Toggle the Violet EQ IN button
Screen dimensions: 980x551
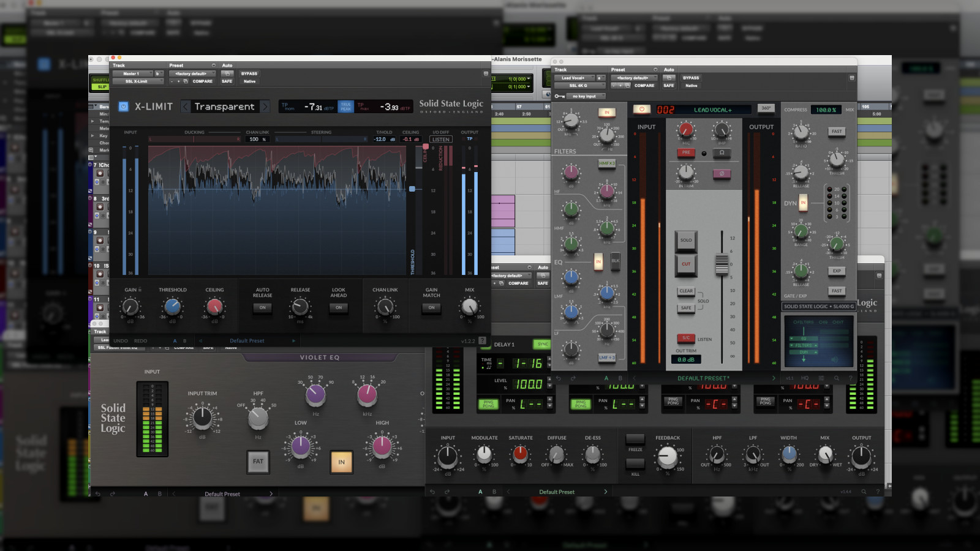click(341, 462)
